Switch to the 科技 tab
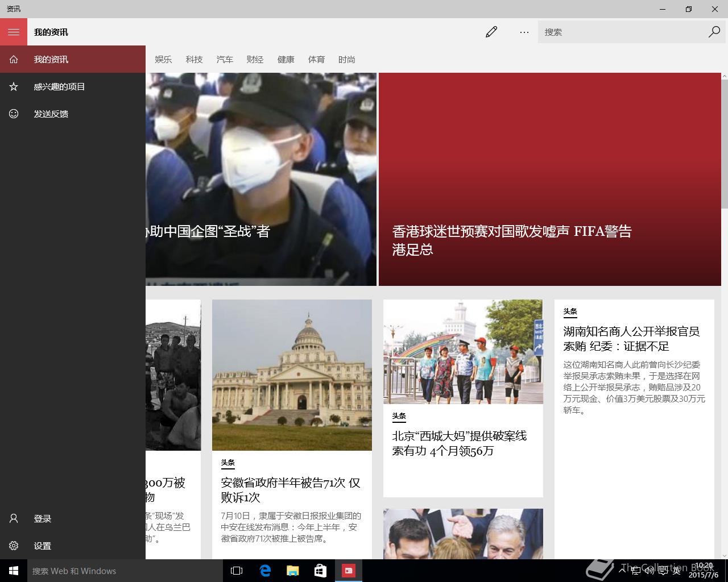Viewport: 728px width, 582px height. [x=194, y=59]
